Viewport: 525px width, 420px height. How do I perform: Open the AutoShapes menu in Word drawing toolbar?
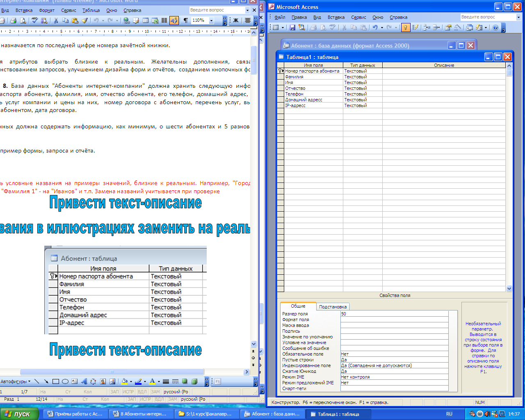click(x=16, y=381)
